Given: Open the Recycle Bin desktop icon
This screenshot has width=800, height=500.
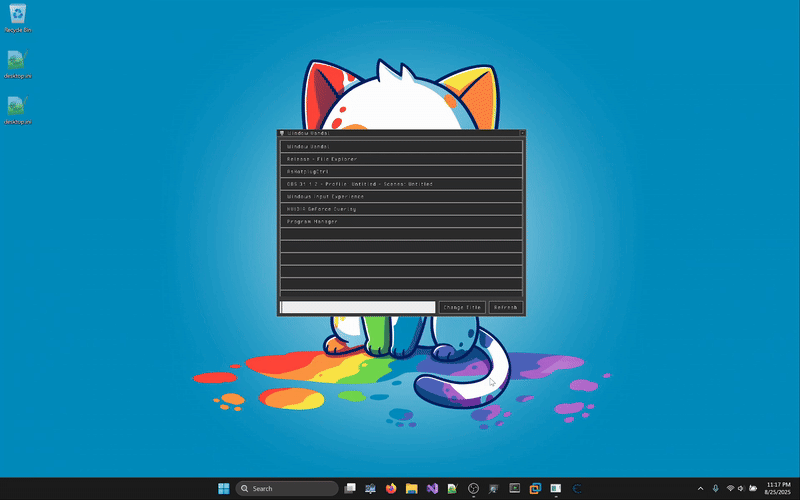Looking at the screenshot, I should [18, 18].
